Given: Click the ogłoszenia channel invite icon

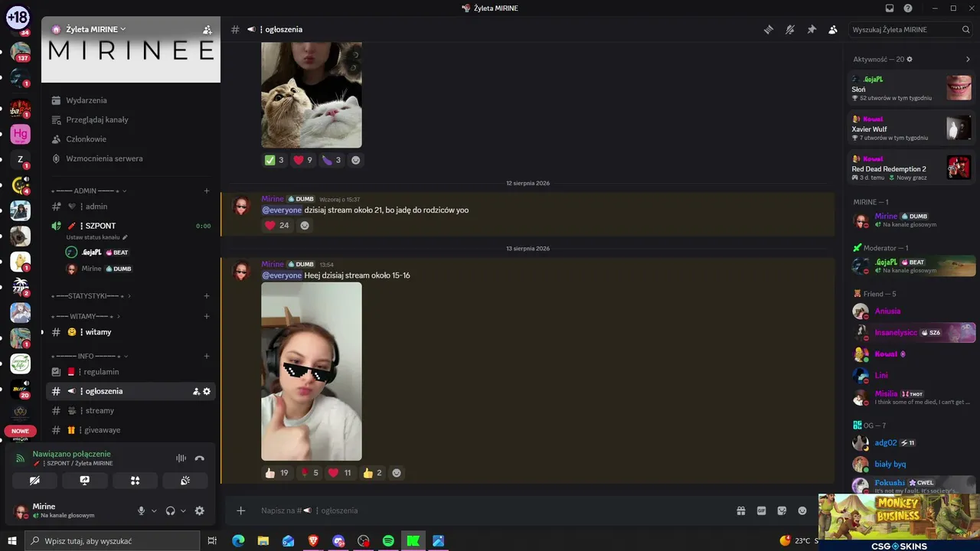Looking at the screenshot, I should [x=196, y=391].
